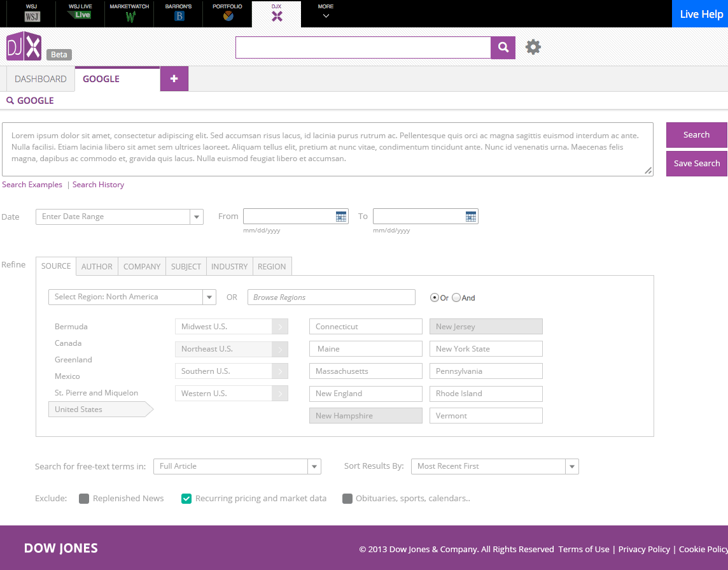Click the DJX logo
The height and width of the screenshot is (570, 728).
[x=24, y=46]
